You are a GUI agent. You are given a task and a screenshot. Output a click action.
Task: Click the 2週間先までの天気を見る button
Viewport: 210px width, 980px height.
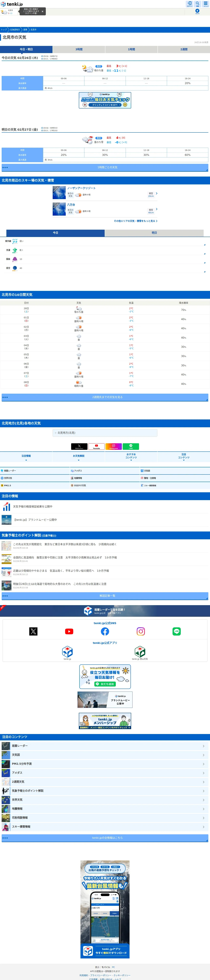105,397
